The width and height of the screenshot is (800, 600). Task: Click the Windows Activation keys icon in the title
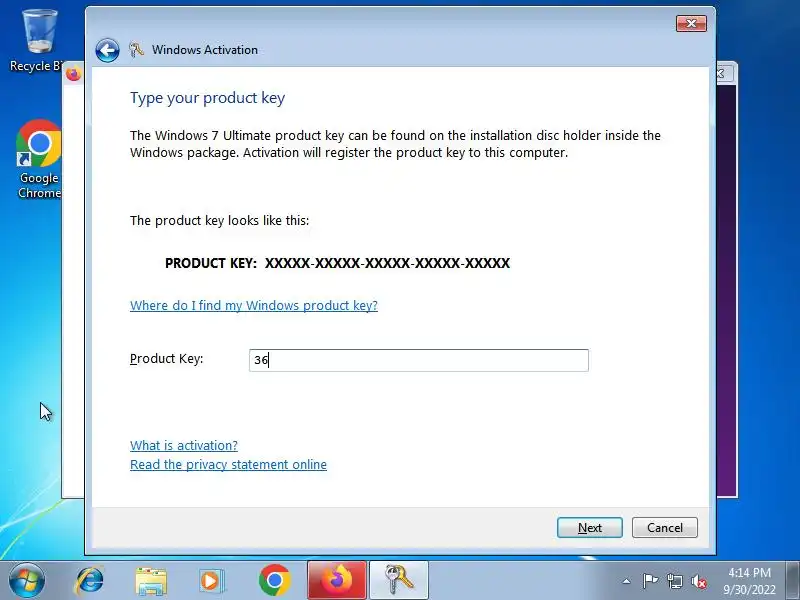[136, 49]
